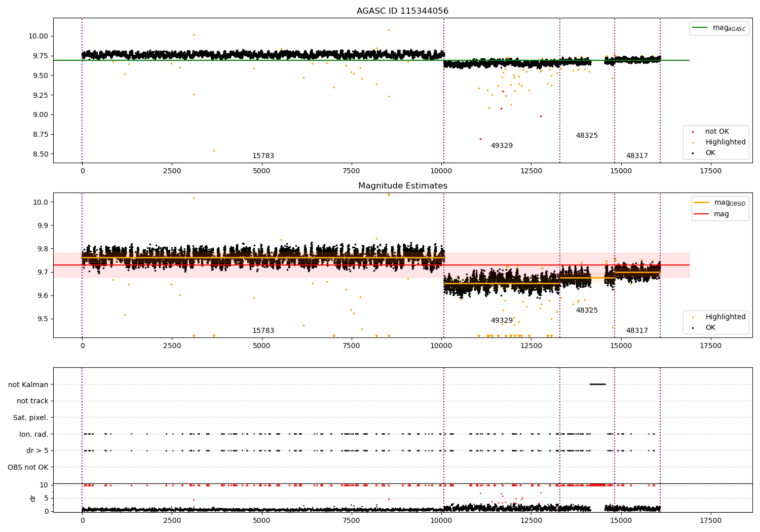Click the "Sat. pixel." row label

coord(31,418)
